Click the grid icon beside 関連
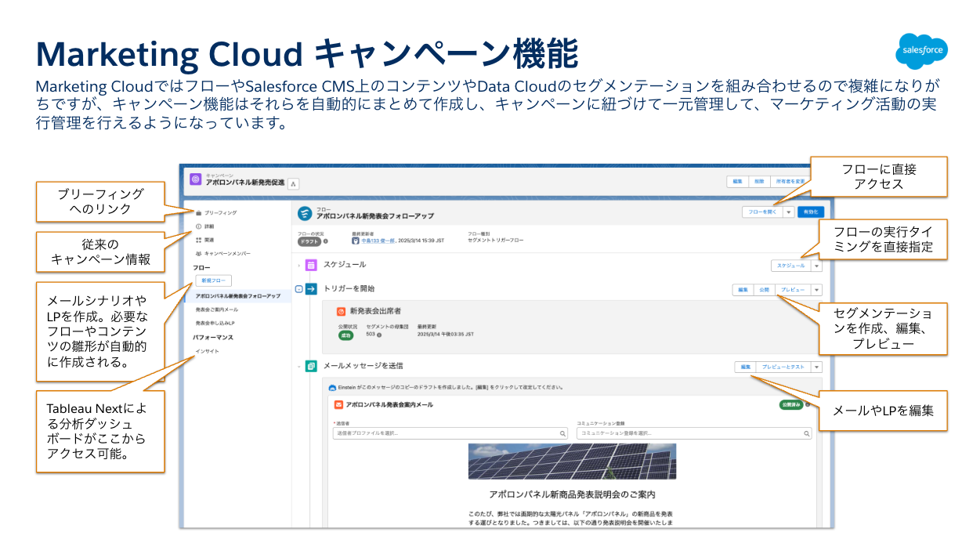The height and width of the screenshot is (543, 980). pos(198,240)
